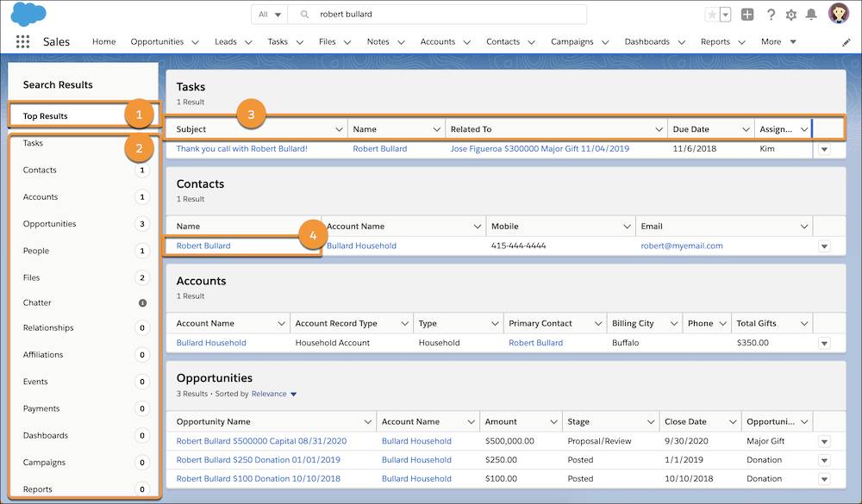Click the search magnifier icon
This screenshot has width=862, height=504.
(304, 15)
